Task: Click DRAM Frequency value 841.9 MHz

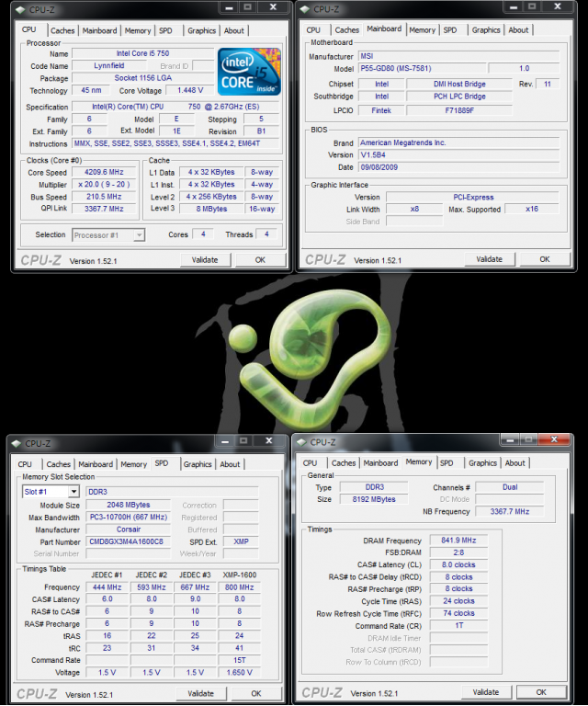Action: pyautogui.click(x=458, y=541)
